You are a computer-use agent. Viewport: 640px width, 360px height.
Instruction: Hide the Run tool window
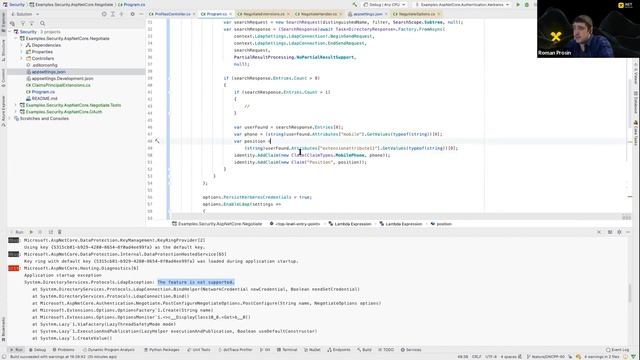(x=628, y=232)
